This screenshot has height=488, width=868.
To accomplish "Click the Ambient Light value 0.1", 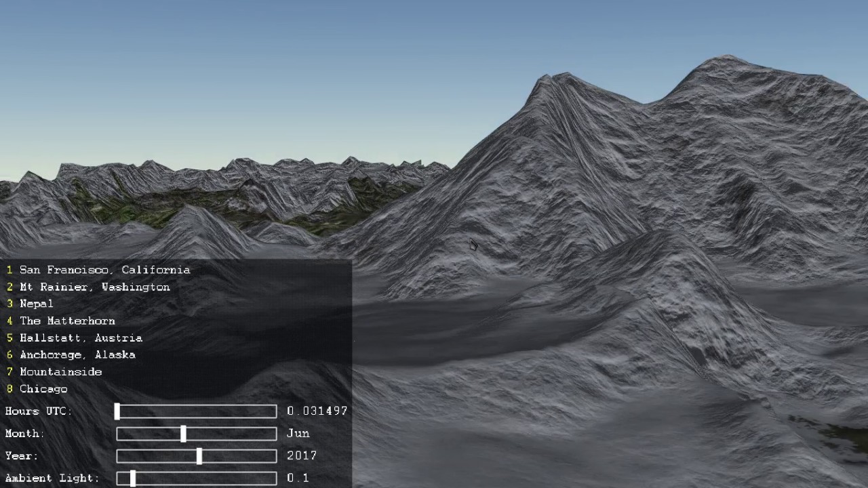I will [298, 478].
